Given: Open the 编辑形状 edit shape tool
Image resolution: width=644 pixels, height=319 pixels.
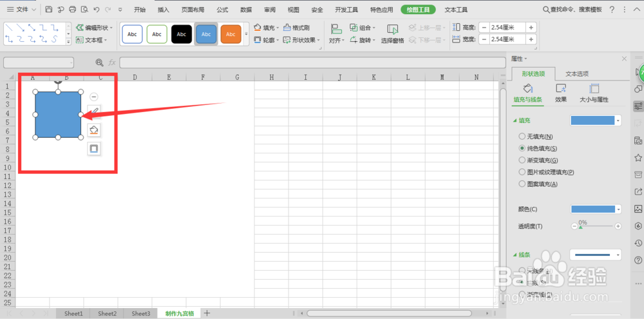Looking at the screenshot, I should click(93, 28).
